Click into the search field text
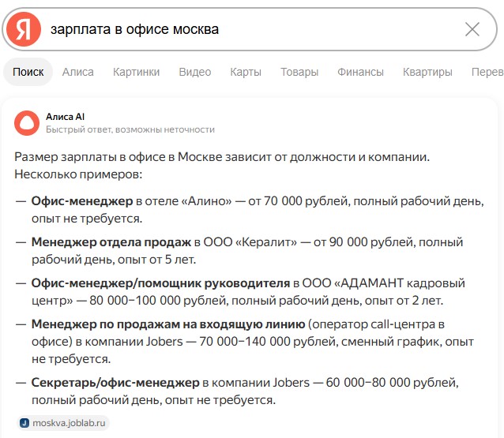Screen dimensions: 504x438 coord(134,29)
